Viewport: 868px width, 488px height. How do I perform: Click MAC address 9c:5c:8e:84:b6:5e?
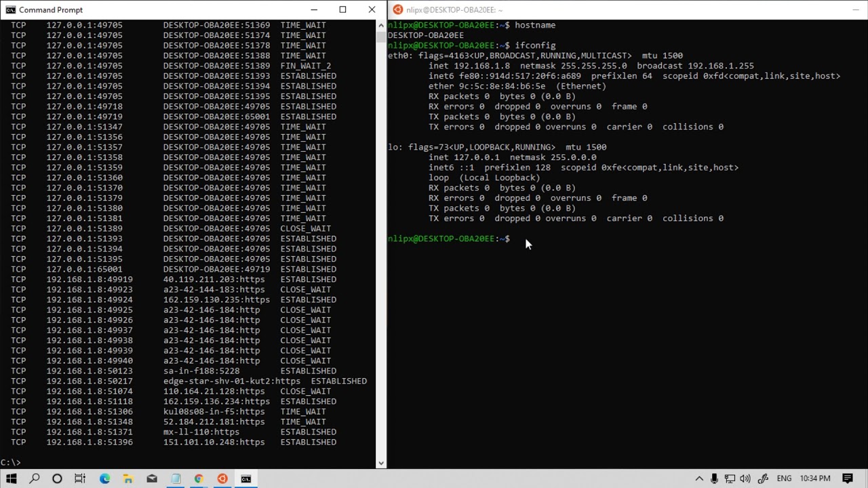[x=502, y=86]
